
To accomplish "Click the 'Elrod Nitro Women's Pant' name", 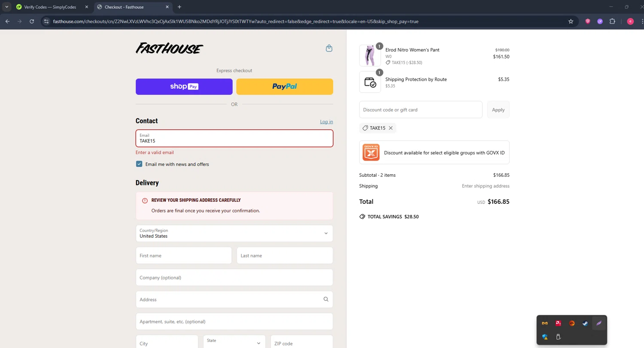I will click(412, 50).
